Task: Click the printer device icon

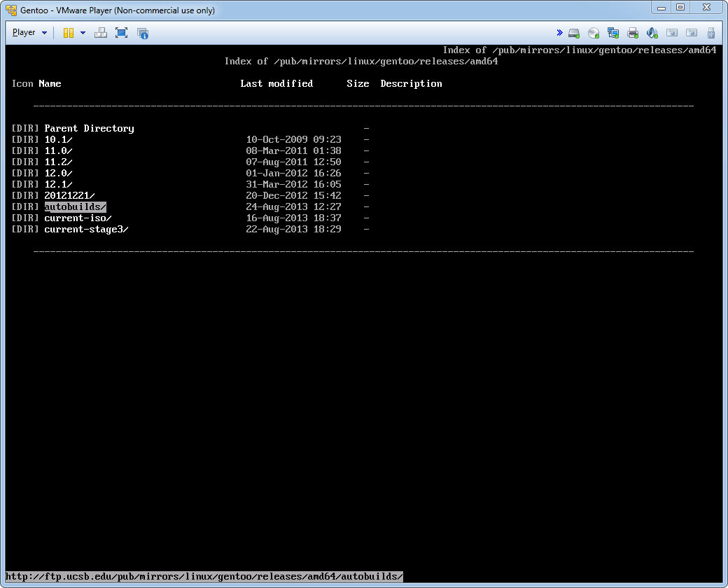Action: point(632,33)
